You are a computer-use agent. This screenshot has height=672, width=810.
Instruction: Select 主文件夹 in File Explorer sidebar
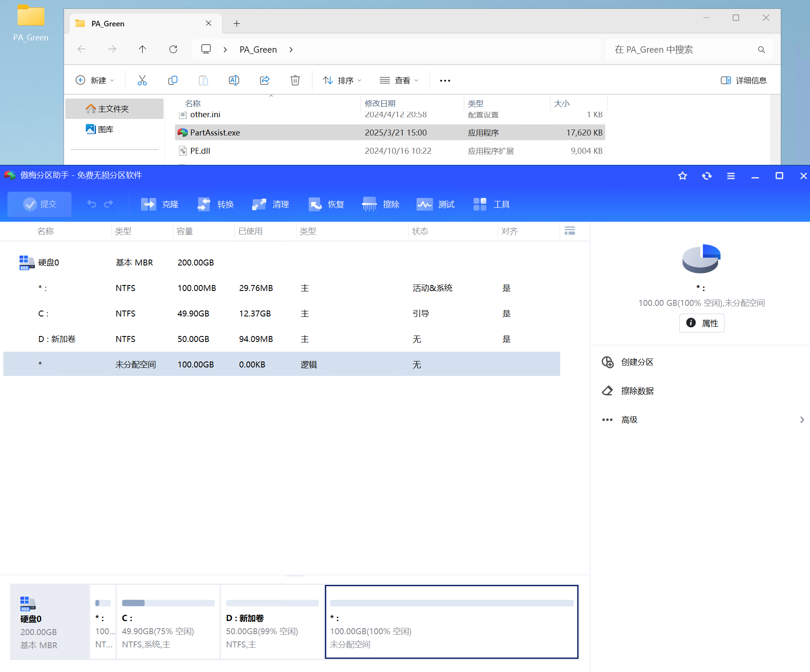point(115,109)
